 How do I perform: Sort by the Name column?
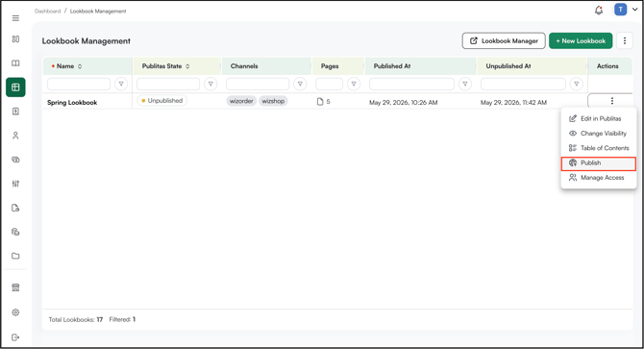pyautogui.click(x=80, y=66)
